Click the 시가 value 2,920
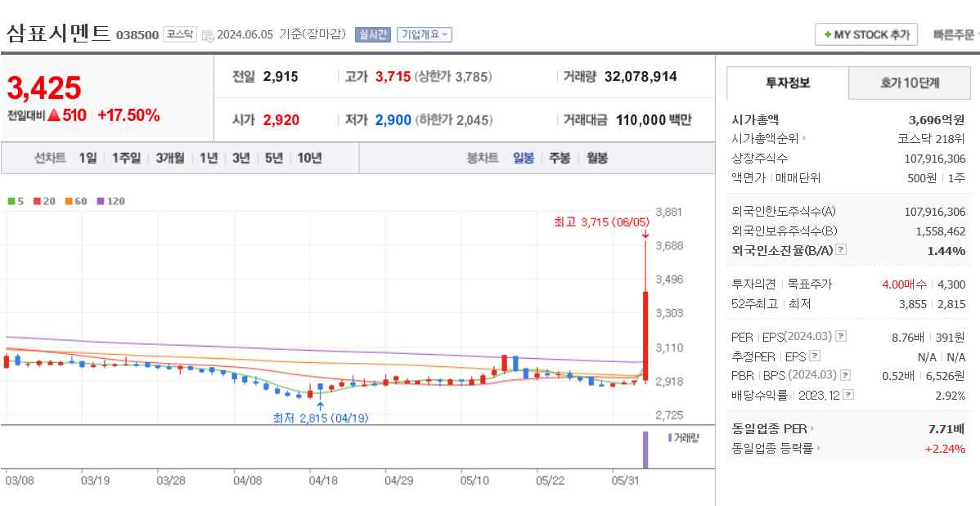The height and width of the screenshot is (506, 980). click(x=281, y=120)
